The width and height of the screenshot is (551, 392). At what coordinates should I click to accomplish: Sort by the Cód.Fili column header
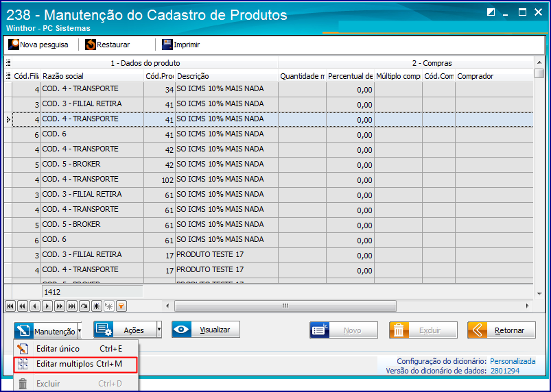26,76
